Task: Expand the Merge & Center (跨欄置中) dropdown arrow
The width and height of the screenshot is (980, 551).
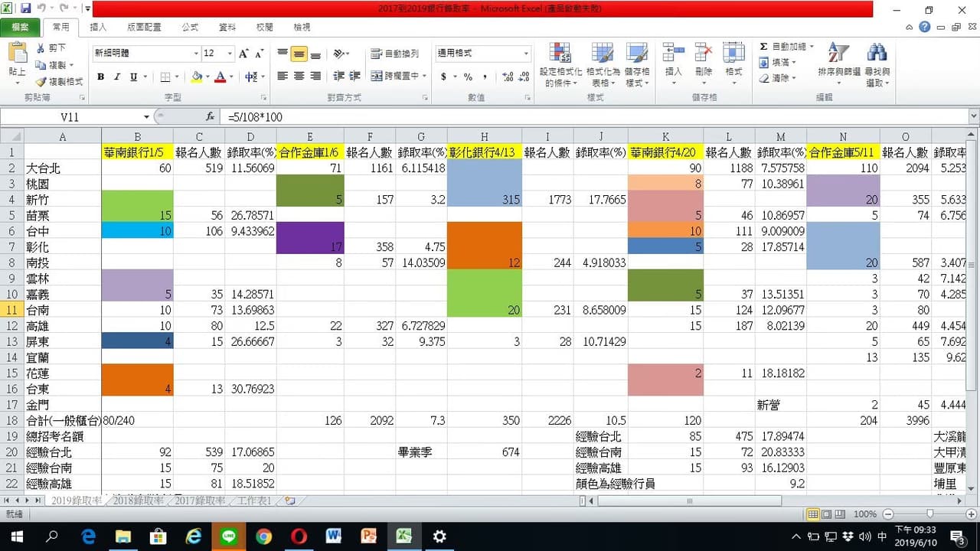Action: 424,77
